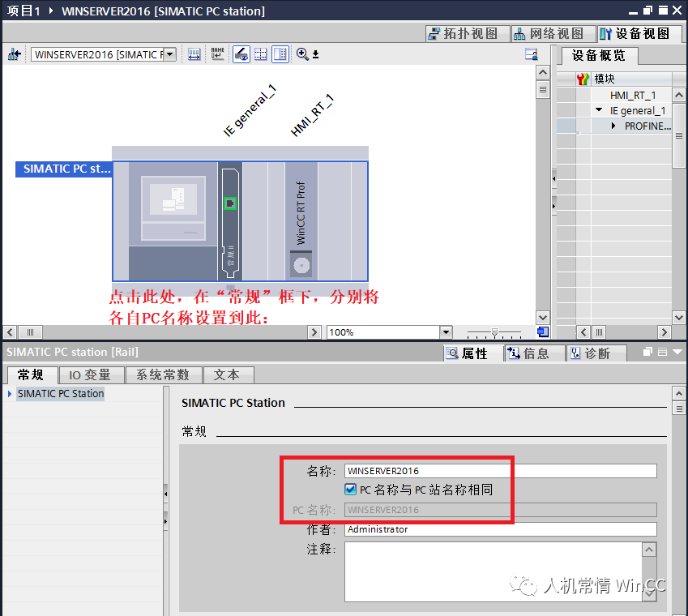Image resolution: width=688 pixels, height=616 pixels.
Task: Click the device label layout toolbar icon
Action: click(194, 54)
